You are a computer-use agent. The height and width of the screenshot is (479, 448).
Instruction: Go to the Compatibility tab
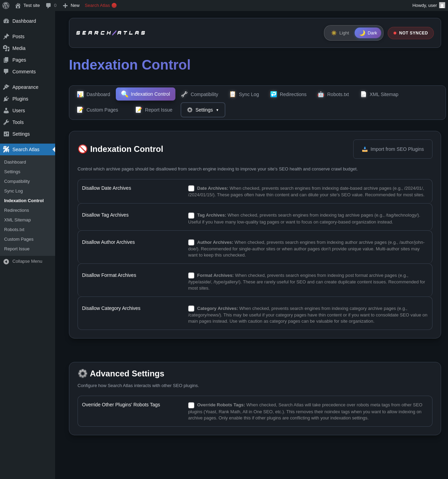[200, 94]
